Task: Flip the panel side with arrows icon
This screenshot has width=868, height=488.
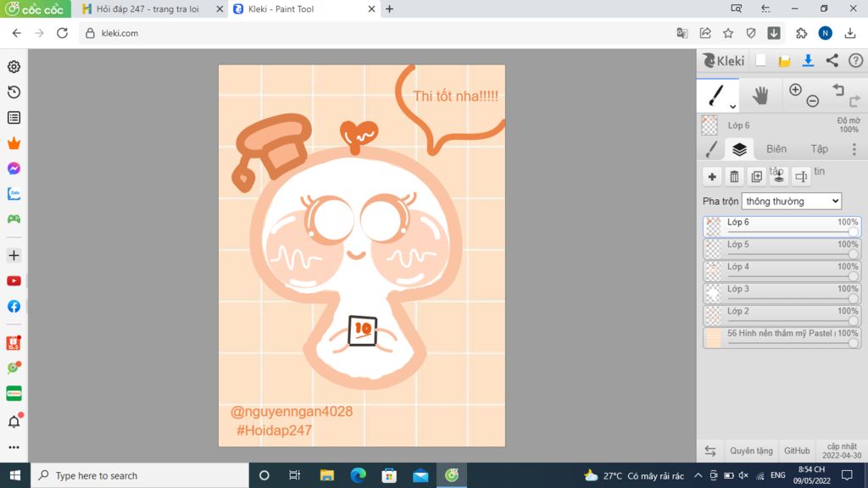Action: (710, 451)
